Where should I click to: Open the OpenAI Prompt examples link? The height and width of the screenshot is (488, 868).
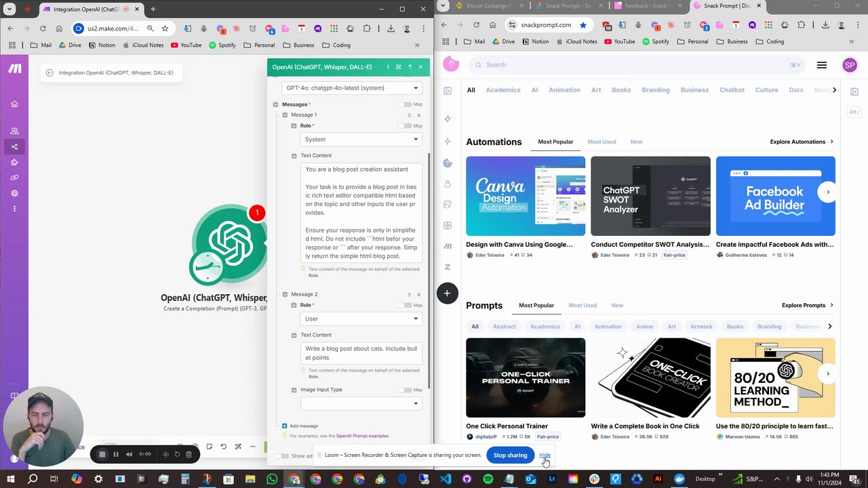click(363, 436)
